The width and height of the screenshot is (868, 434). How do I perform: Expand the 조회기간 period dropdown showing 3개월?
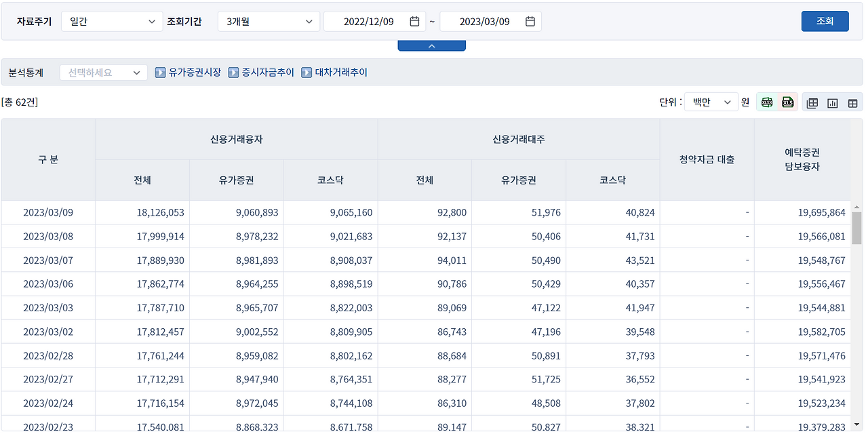tap(269, 21)
